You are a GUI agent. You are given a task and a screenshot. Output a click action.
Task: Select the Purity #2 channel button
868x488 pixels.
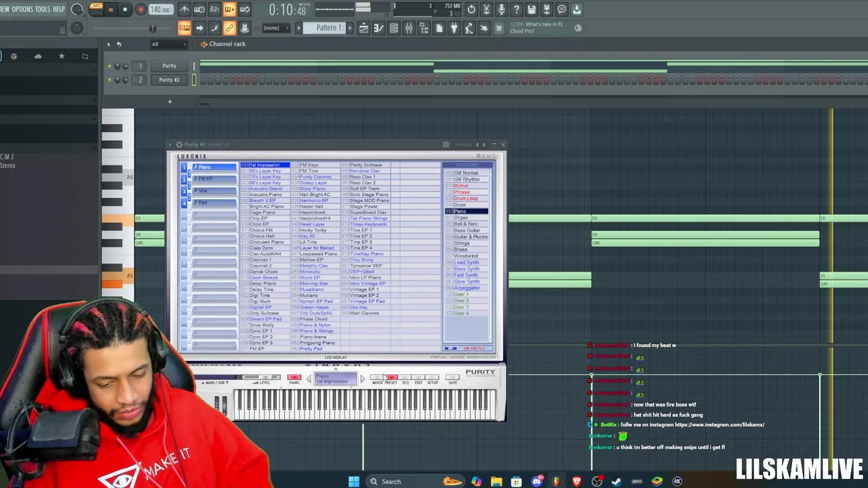(169, 80)
